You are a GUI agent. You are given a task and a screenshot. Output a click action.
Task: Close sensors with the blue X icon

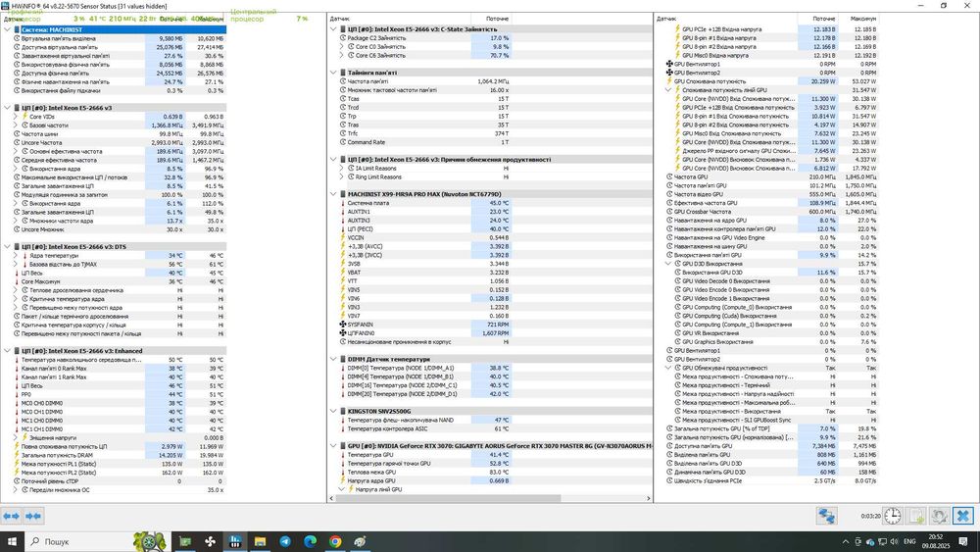(x=963, y=517)
